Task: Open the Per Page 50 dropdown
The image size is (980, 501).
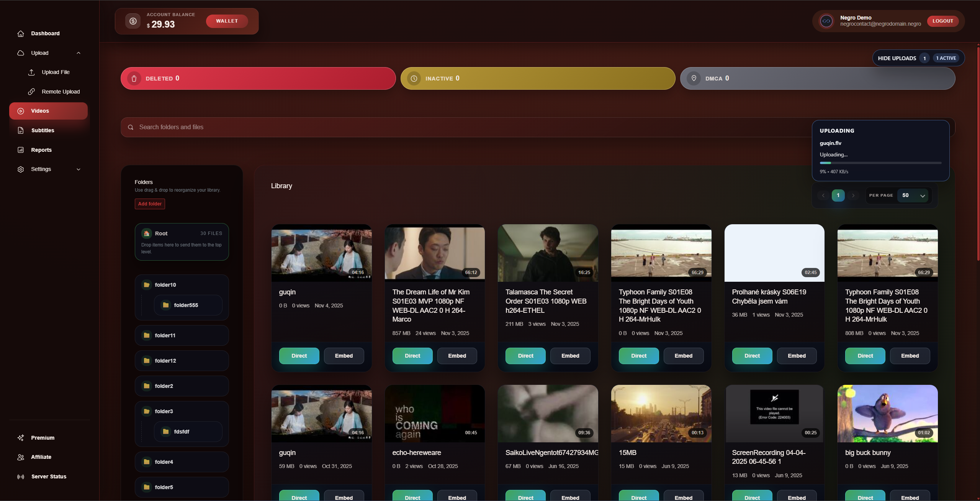Action: [913, 195]
